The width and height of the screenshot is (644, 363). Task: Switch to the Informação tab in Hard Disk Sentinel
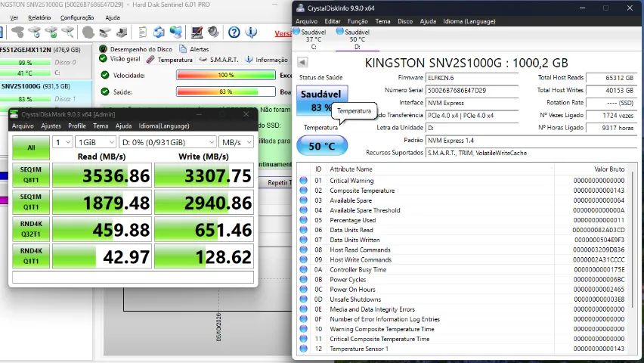pyautogui.click(x=267, y=60)
